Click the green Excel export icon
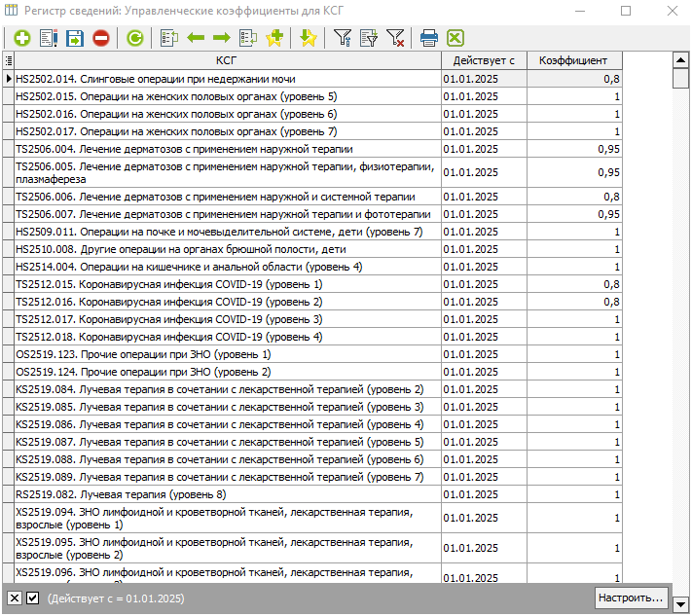 tap(455, 39)
